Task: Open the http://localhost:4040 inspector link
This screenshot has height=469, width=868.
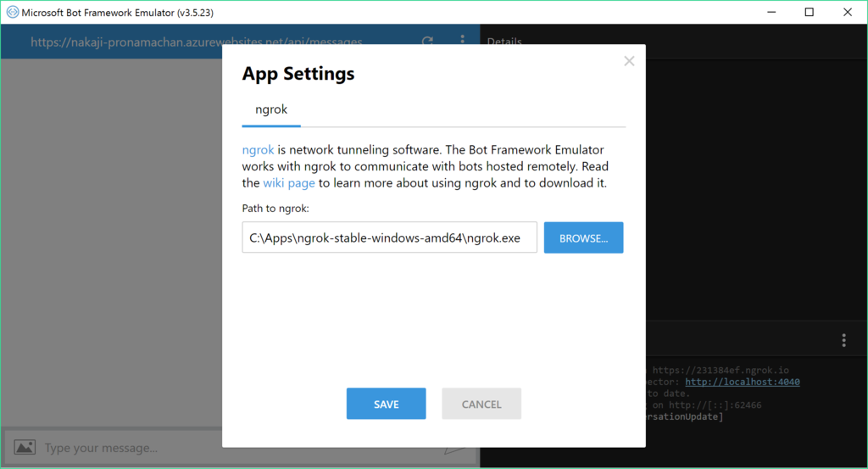Action: pos(743,382)
